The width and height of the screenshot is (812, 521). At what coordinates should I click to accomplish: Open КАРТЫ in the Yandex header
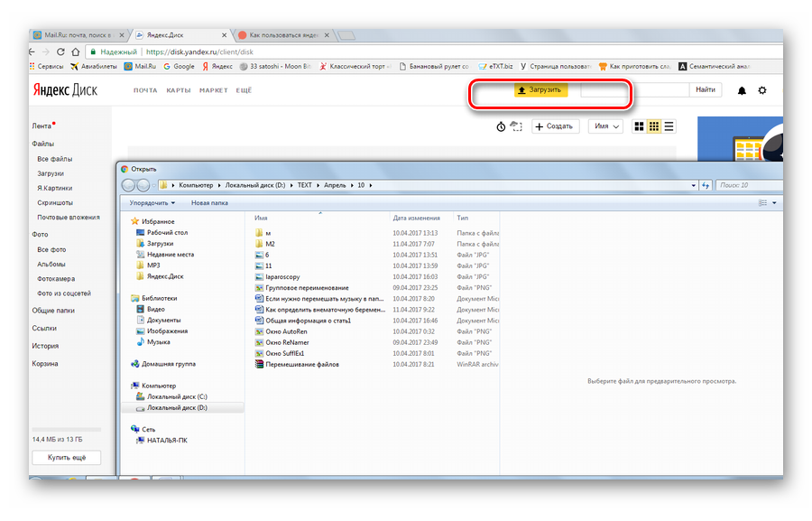click(x=178, y=90)
